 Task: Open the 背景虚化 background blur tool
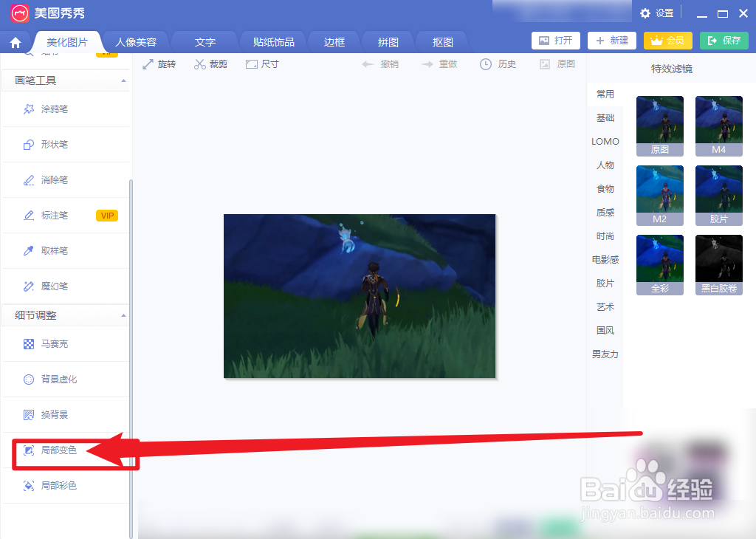coord(66,380)
